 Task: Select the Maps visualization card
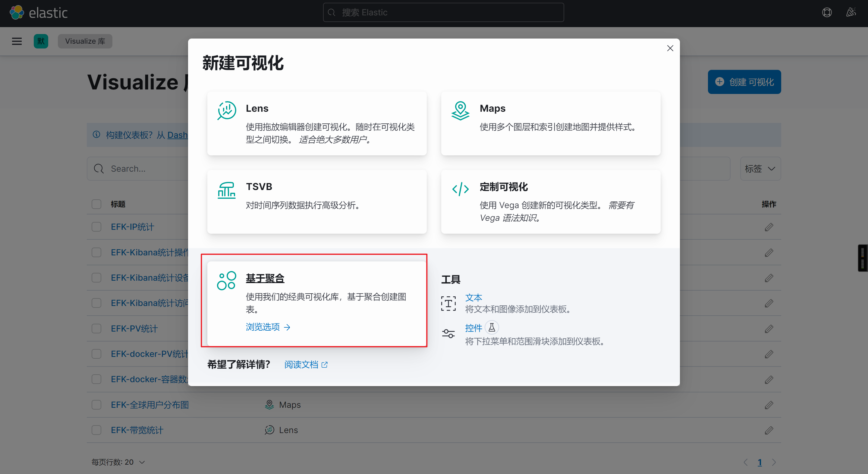click(551, 123)
